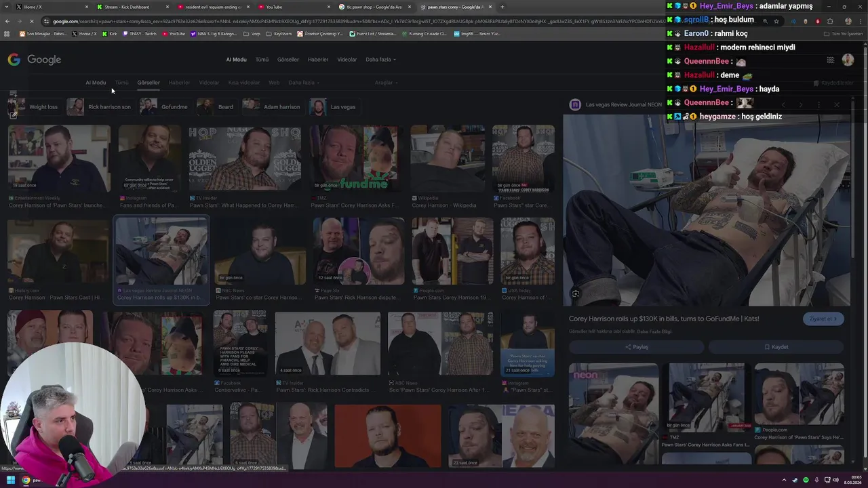This screenshot has height=488, width=868.
Task: Click the Ziyaret et visit button
Action: point(823,319)
